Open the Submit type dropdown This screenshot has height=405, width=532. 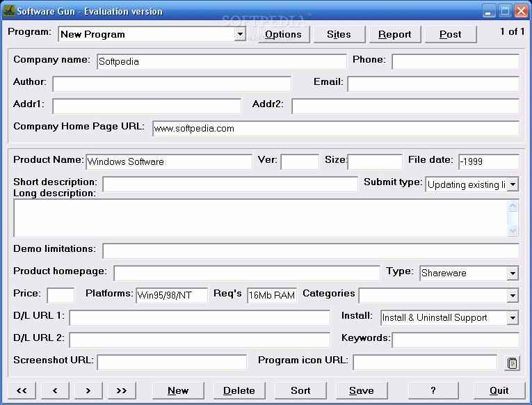tap(513, 184)
